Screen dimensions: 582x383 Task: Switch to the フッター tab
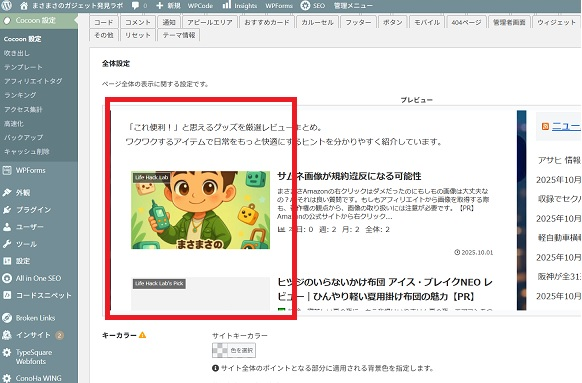pyautogui.click(x=359, y=22)
